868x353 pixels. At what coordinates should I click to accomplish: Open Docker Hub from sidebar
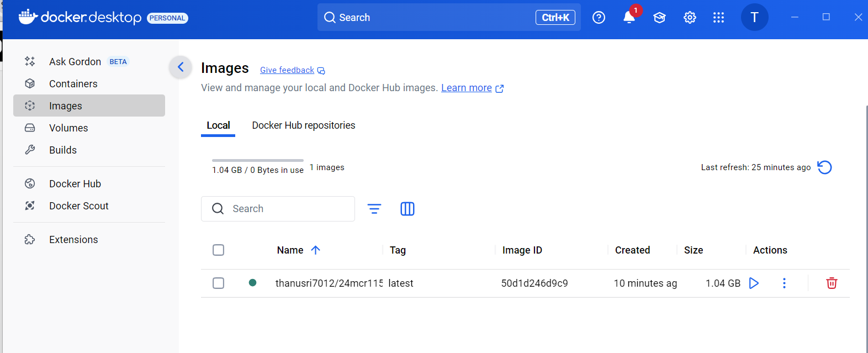[x=89, y=183]
